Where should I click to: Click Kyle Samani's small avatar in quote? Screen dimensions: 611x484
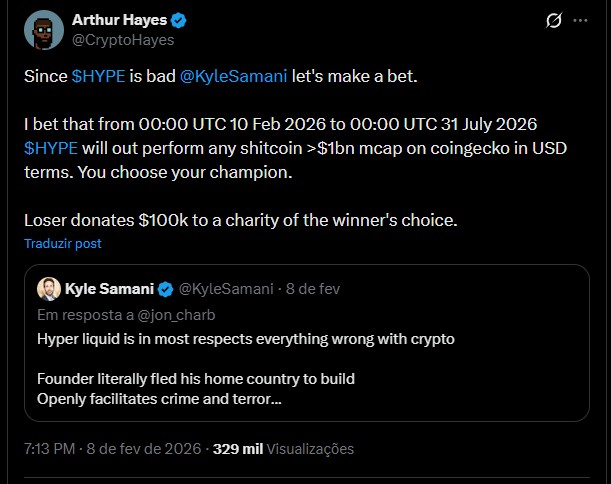pos(48,289)
